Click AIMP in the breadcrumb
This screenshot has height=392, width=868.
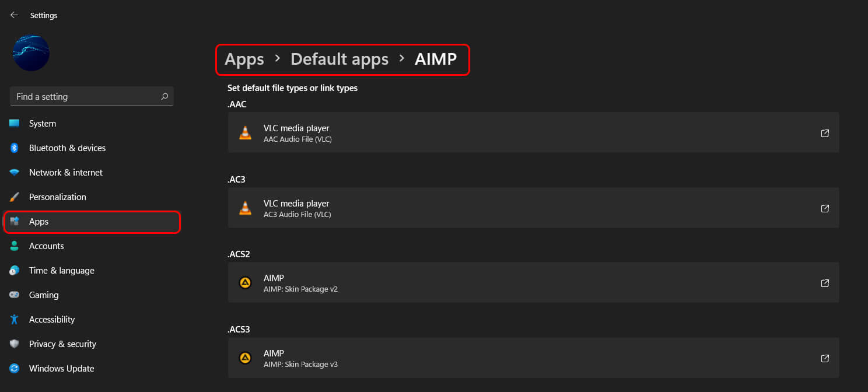pyautogui.click(x=436, y=59)
